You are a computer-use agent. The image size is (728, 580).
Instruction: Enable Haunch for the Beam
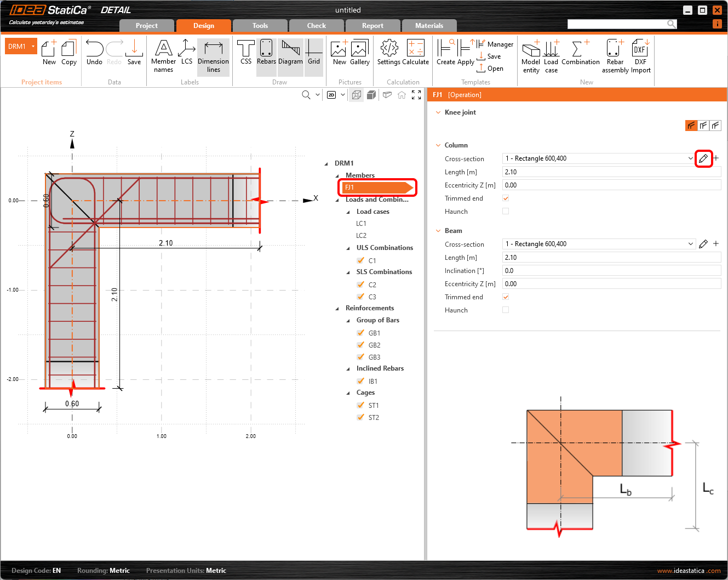click(x=505, y=310)
